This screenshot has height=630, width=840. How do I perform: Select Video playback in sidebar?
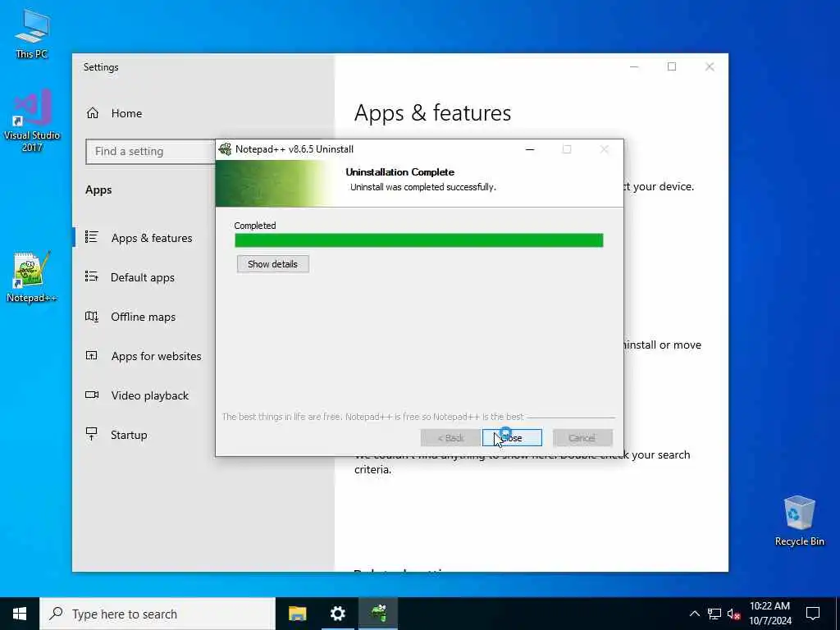point(149,395)
